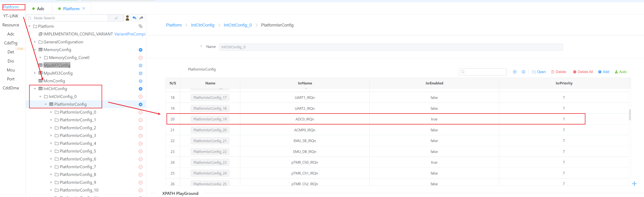Click the person avatar icon beside Node Search
The height and width of the screenshot is (197, 644).
pos(127,18)
